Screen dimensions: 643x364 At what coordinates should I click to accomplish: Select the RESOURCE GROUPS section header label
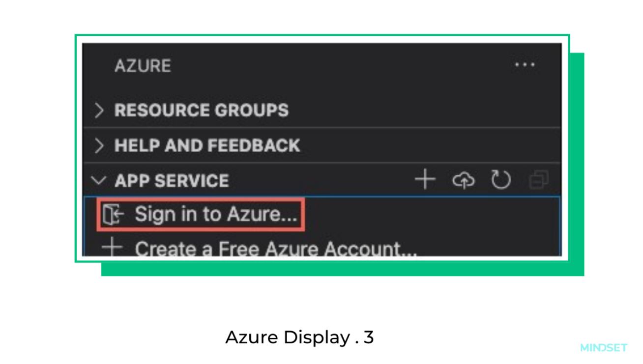point(202,110)
